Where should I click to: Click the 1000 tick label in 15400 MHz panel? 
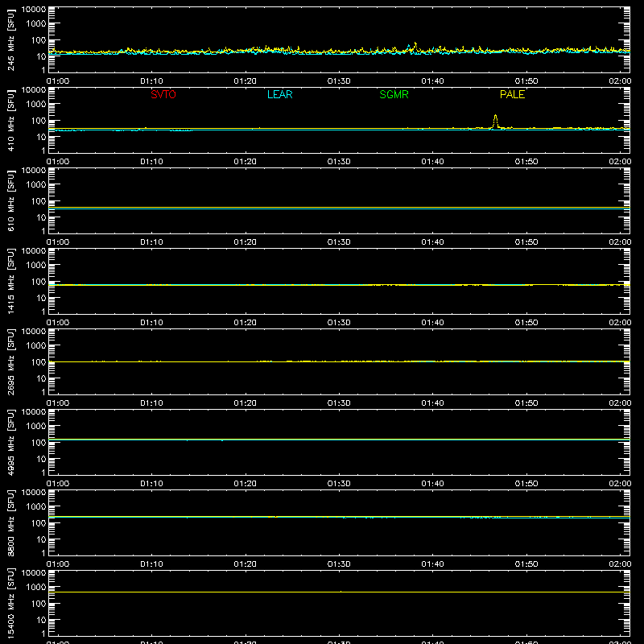pyautogui.click(x=36, y=588)
